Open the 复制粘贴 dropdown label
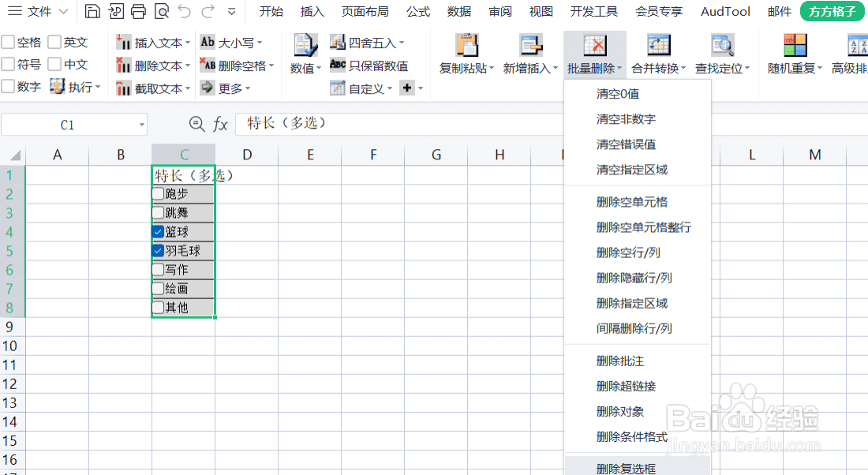This screenshot has width=868, height=475. point(466,68)
